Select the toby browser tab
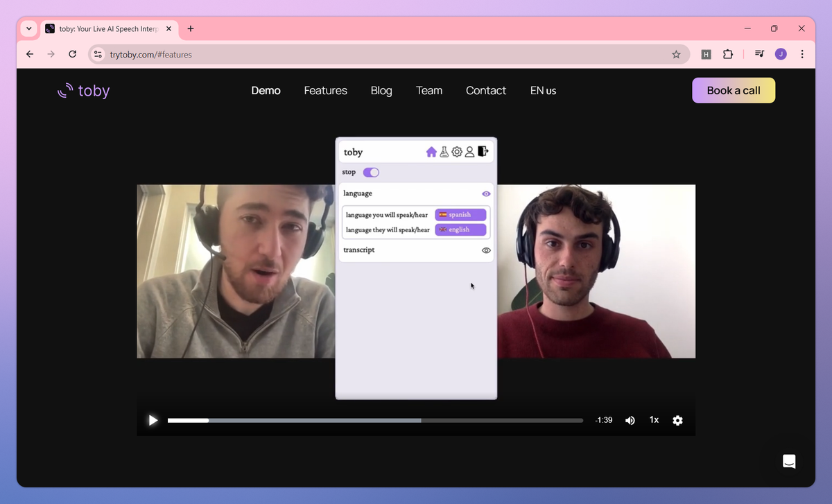 point(108,29)
